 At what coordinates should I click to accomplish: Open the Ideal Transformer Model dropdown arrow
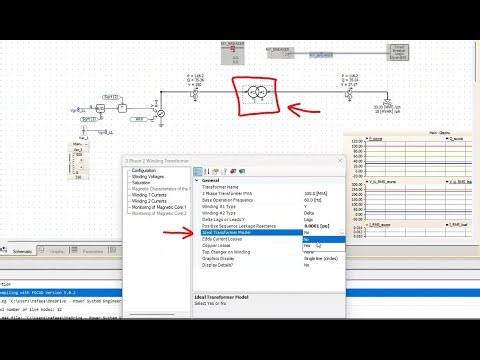pyautogui.click(x=341, y=233)
